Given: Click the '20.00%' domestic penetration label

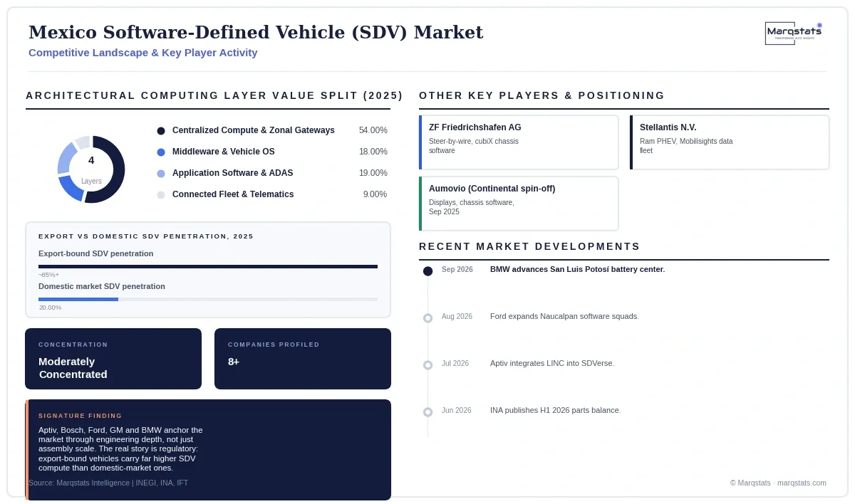Looking at the screenshot, I should point(50,308).
